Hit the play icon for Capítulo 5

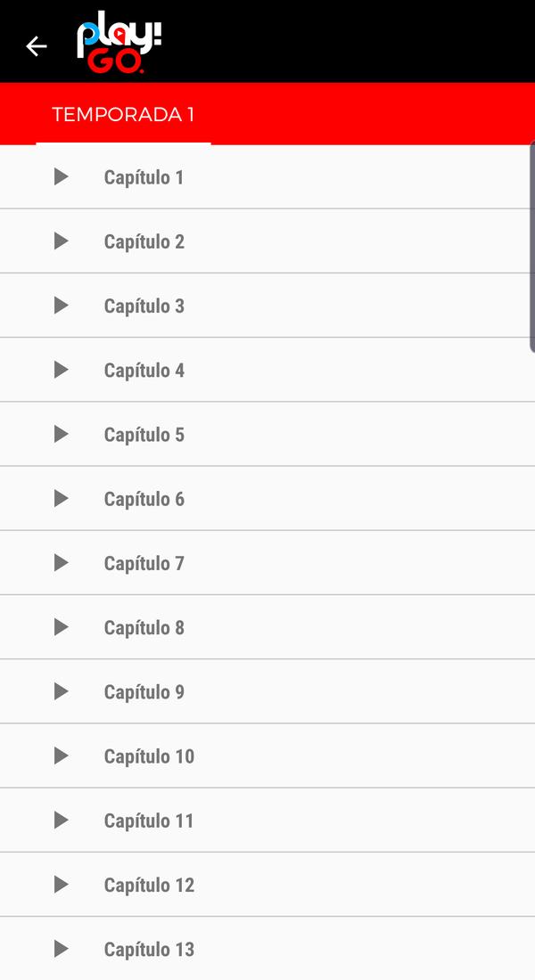pos(61,434)
